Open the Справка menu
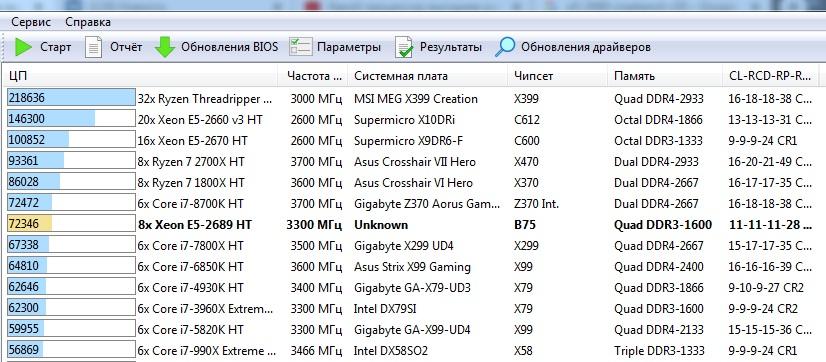Viewport: 826px width, 362px height. coord(88,22)
